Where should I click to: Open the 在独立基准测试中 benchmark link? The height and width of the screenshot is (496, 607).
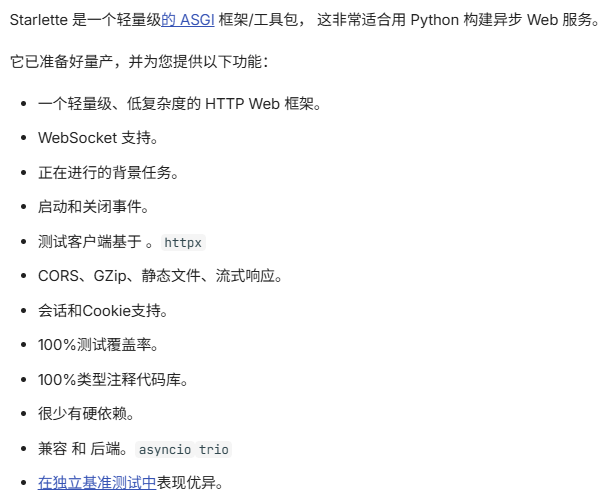[x=97, y=482]
